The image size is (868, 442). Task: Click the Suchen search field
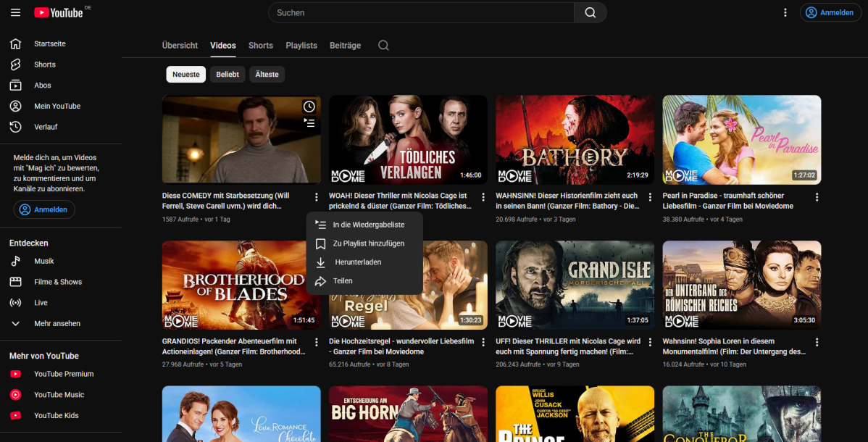(x=421, y=13)
